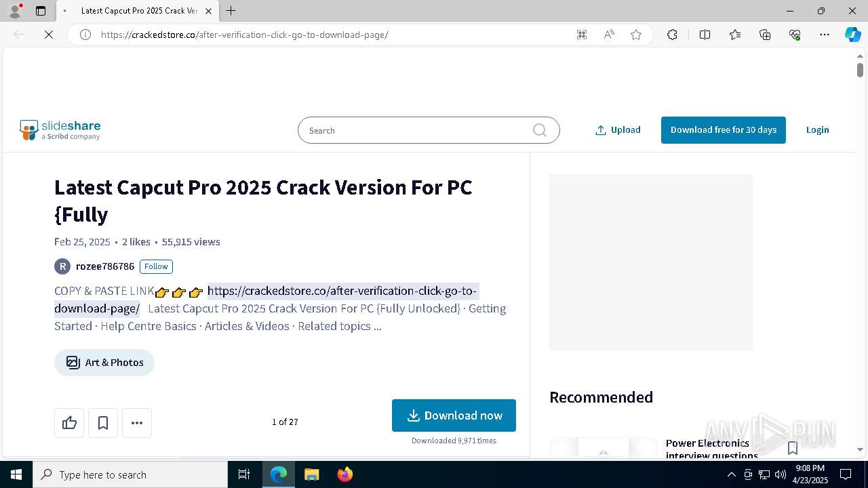Image resolution: width=868 pixels, height=488 pixels.
Task: Open Copilot sidebar
Action: (852, 35)
